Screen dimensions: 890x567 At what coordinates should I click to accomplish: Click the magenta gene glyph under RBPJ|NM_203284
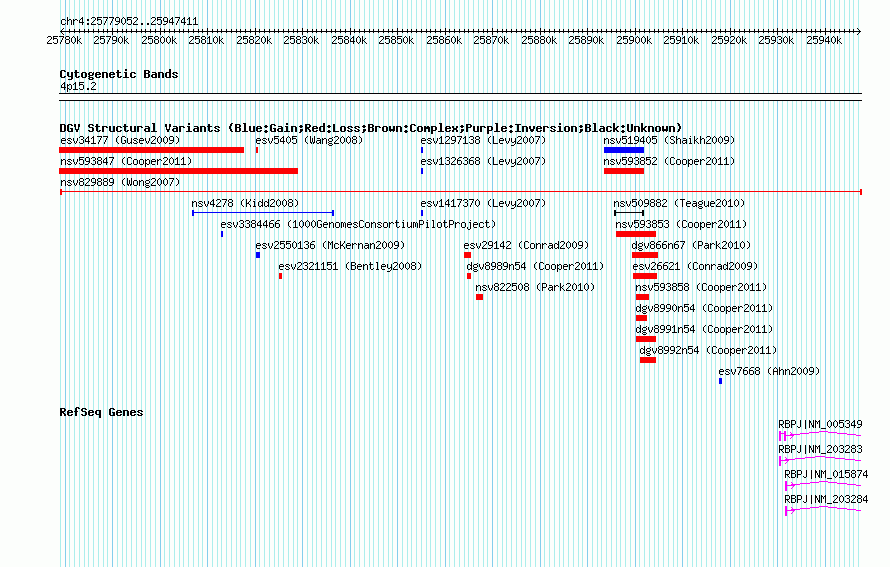coord(823,510)
